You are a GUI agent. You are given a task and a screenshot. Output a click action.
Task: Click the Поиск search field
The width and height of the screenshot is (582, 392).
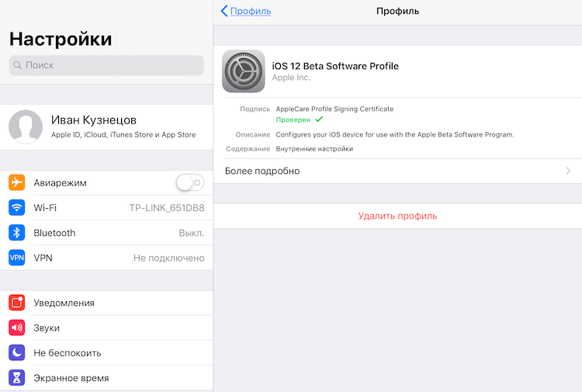pyautogui.click(x=106, y=65)
